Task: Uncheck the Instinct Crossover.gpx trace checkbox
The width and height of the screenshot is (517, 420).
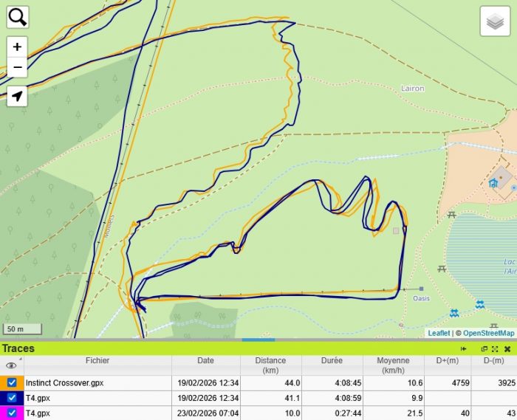Action: 12,383
